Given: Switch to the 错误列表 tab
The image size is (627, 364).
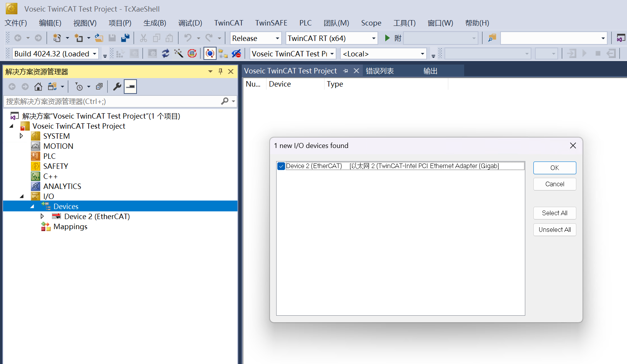Looking at the screenshot, I should pos(380,71).
